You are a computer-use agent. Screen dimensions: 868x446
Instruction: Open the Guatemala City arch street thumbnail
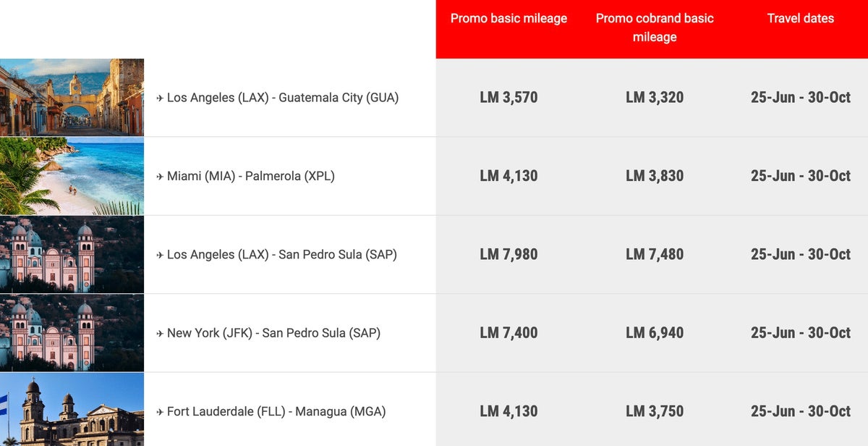pyautogui.click(x=72, y=97)
